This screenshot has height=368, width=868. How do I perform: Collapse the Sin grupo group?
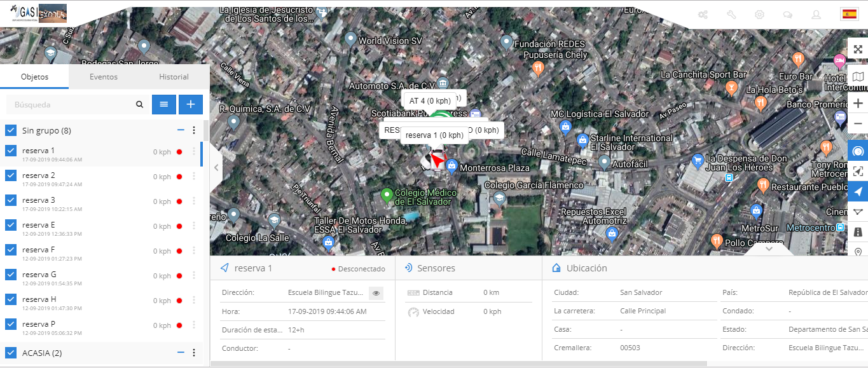coord(181,130)
